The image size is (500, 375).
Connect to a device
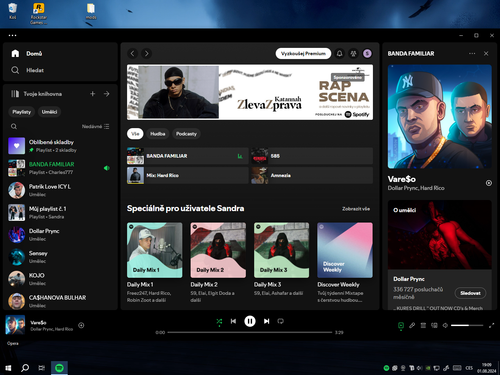pos(434,325)
